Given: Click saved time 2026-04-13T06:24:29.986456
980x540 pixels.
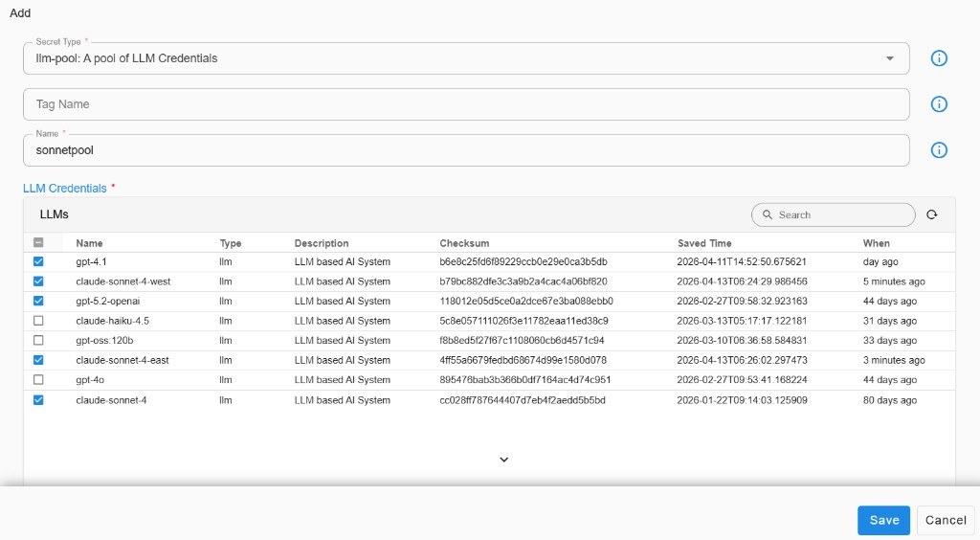Looking at the screenshot, I should (742, 281).
